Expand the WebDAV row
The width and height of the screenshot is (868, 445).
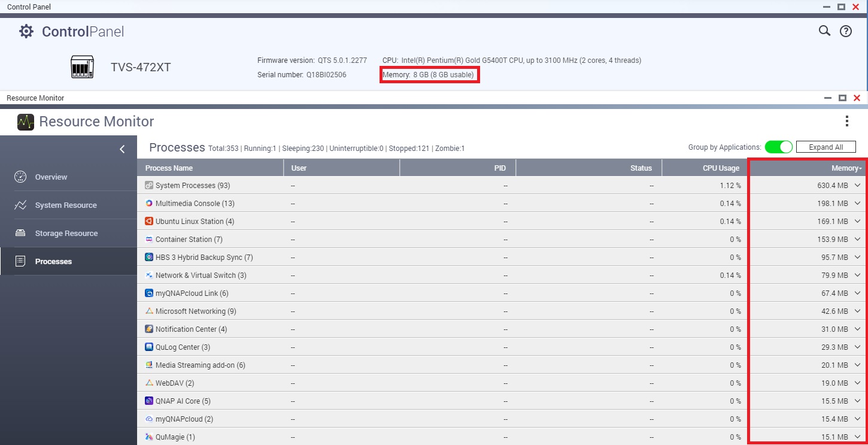857,383
